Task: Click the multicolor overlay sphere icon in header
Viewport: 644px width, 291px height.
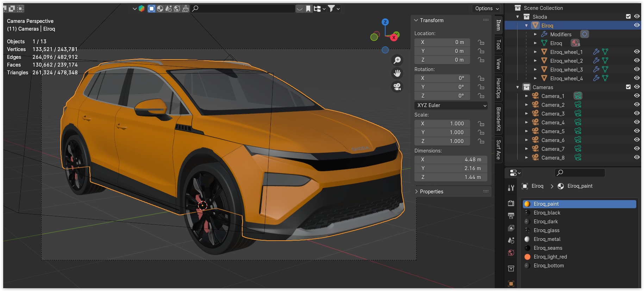Action: click(141, 8)
